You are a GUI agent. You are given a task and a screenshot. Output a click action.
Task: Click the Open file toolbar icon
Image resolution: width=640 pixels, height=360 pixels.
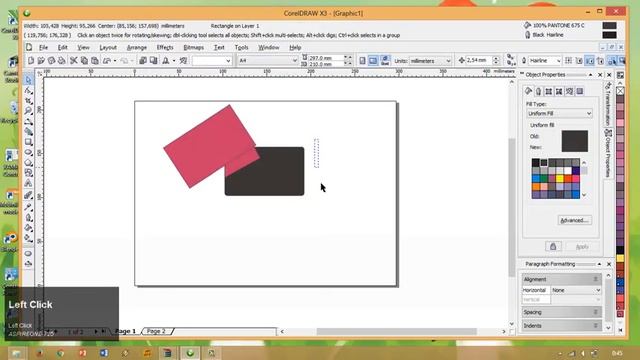pos(41,61)
